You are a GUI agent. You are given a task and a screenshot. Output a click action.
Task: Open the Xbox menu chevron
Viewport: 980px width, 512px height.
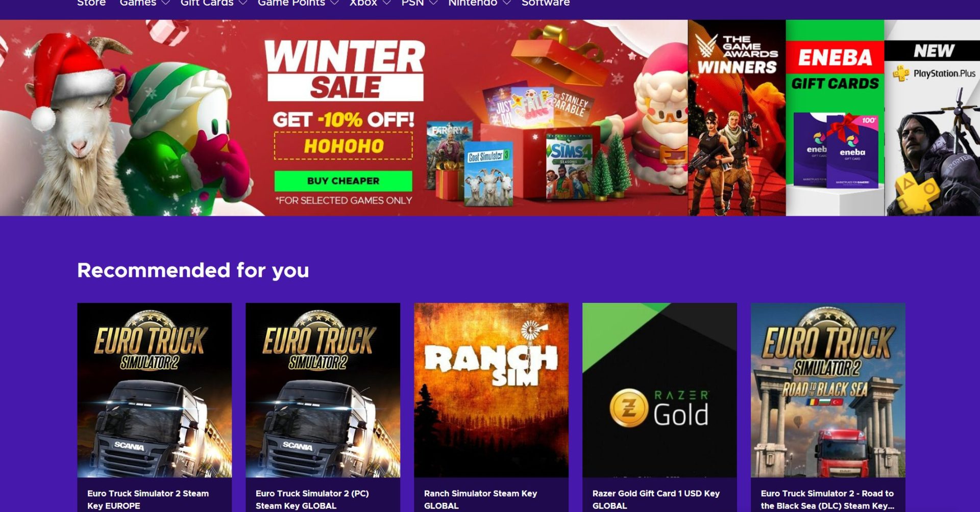[386, 3]
